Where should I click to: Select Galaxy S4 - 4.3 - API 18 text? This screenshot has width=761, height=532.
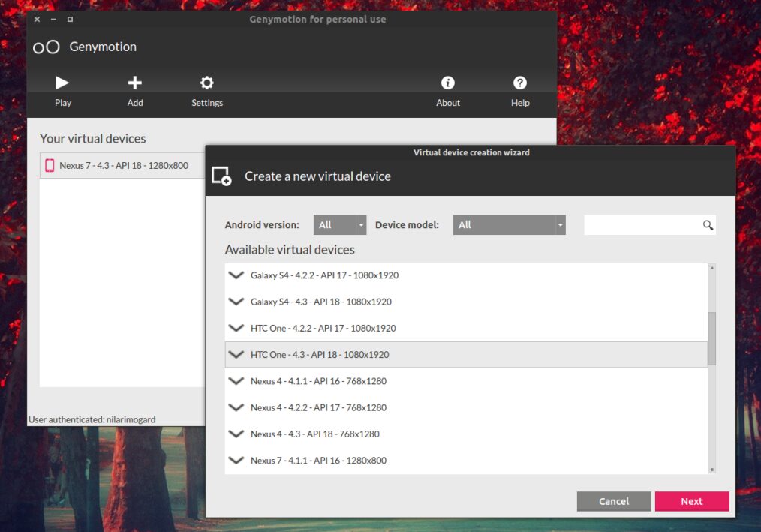click(x=320, y=302)
